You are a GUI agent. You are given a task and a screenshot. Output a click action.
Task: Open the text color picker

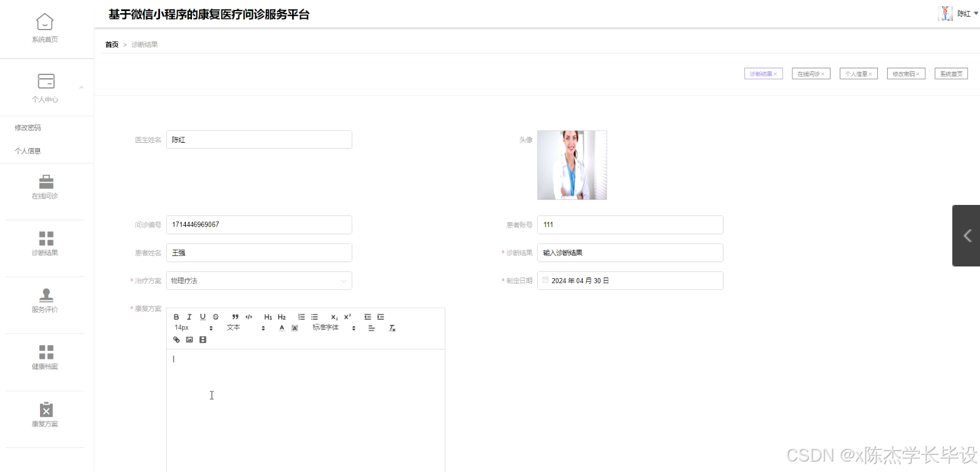(282, 328)
